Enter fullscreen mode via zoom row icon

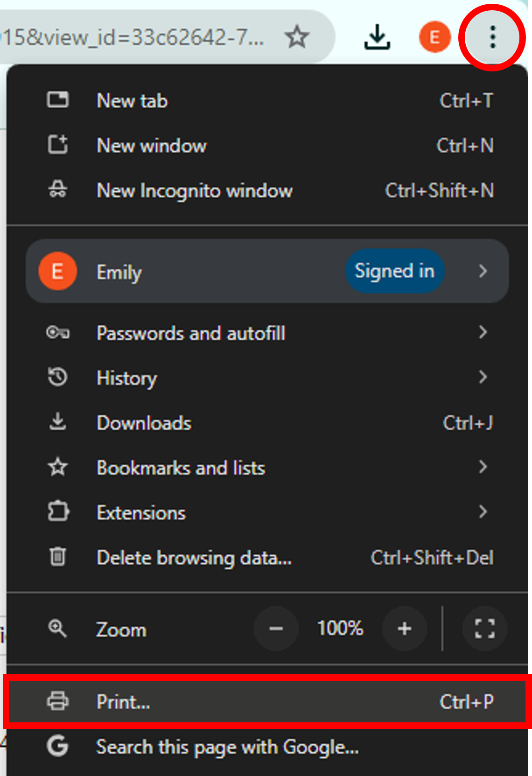484,629
